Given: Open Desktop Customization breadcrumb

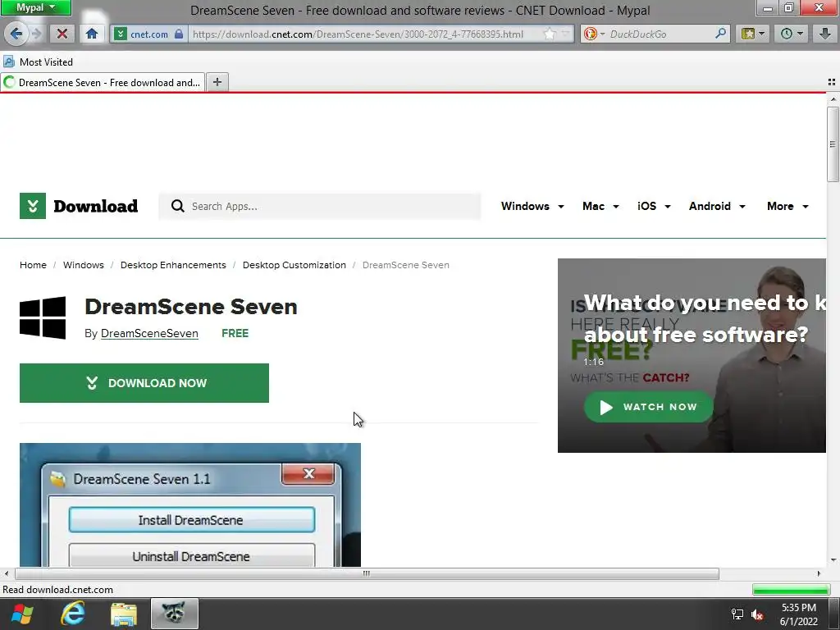Looking at the screenshot, I should tap(294, 265).
